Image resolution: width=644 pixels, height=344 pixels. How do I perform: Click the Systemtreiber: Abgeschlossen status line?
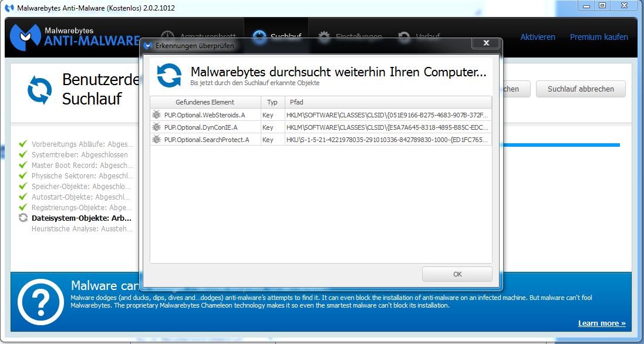(80, 155)
